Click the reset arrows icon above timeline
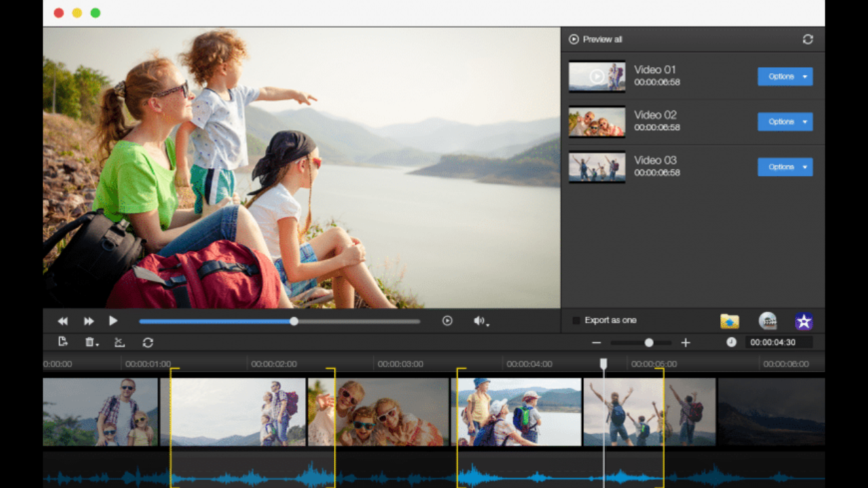 click(x=148, y=342)
